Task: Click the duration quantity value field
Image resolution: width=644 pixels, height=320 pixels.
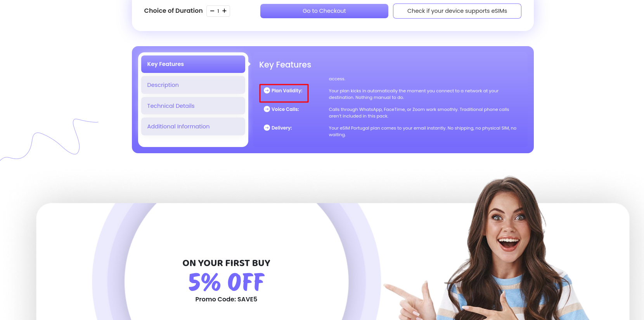Action: (218, 11)
